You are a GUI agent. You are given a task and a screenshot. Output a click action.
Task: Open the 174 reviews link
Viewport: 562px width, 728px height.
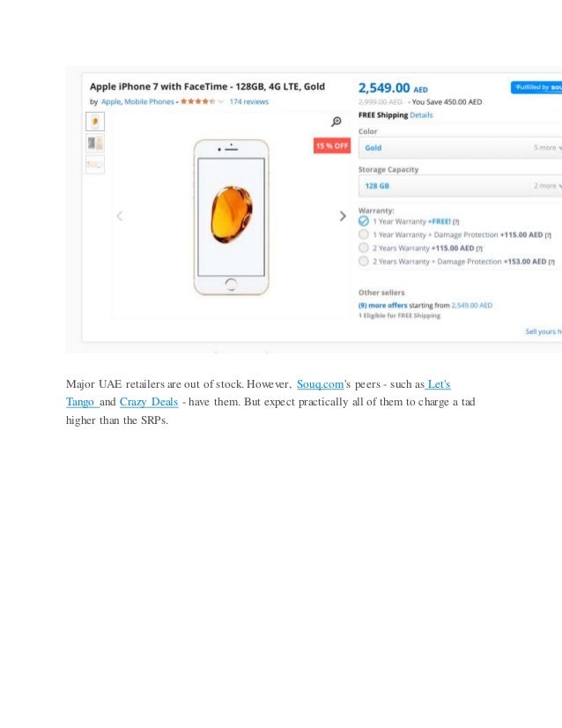click(248, 101)
